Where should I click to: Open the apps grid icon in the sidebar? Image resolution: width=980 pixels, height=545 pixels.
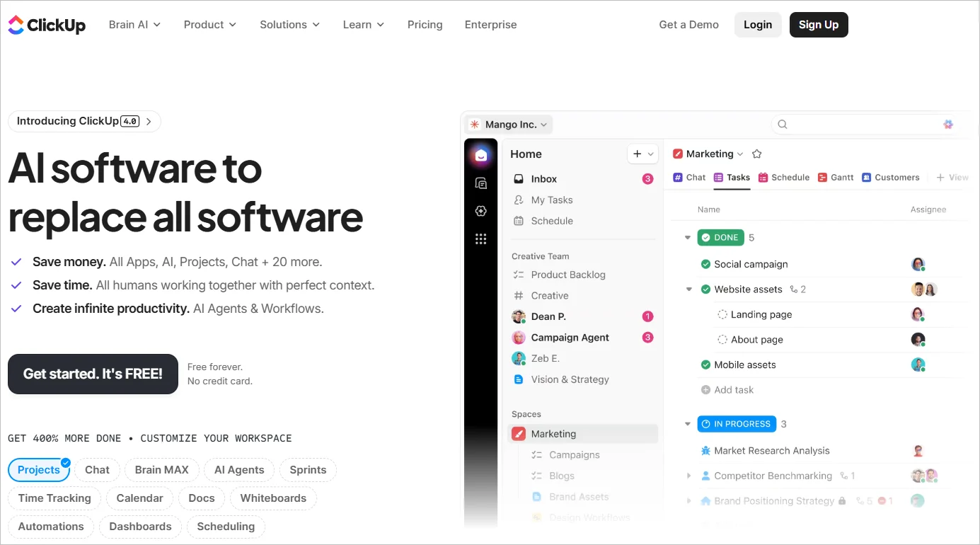[x=481, y=239]
